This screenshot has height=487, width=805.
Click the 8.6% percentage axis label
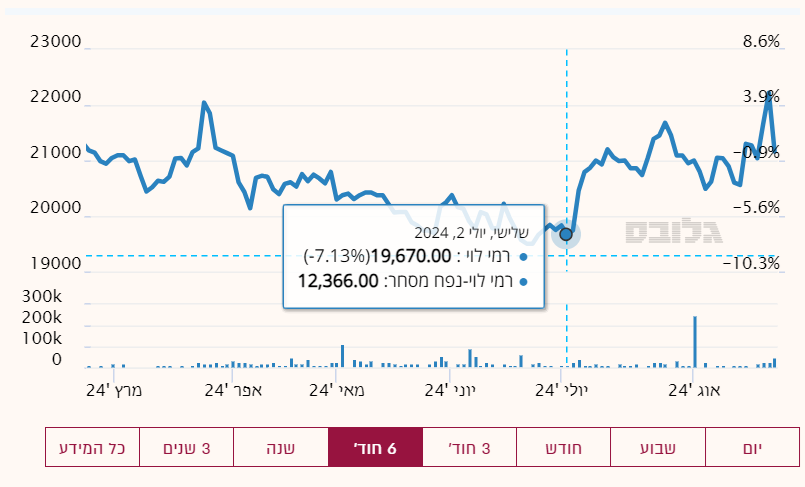coord(761,42)
